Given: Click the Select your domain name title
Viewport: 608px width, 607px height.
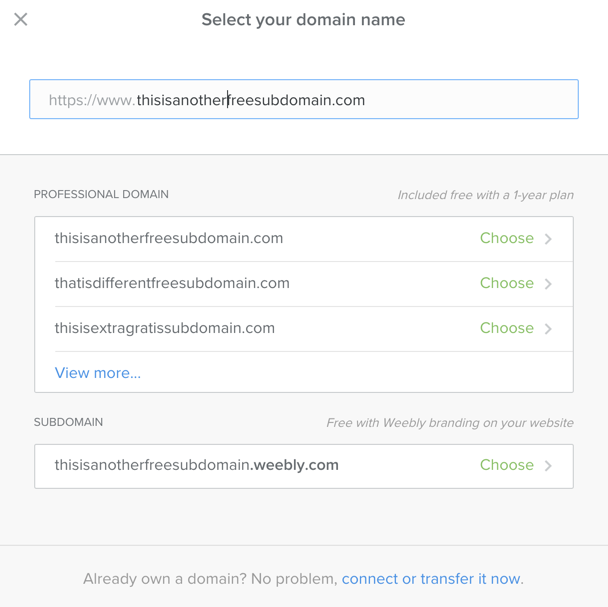Looking at the screenshot, I should pyautogui.click(x=303, y=20).
